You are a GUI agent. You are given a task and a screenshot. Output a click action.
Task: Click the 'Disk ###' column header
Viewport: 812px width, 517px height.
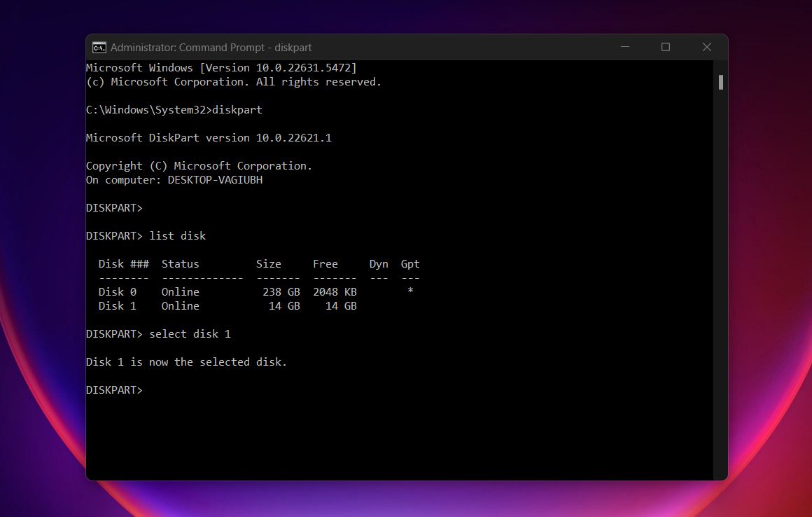[x=124, y=263]
